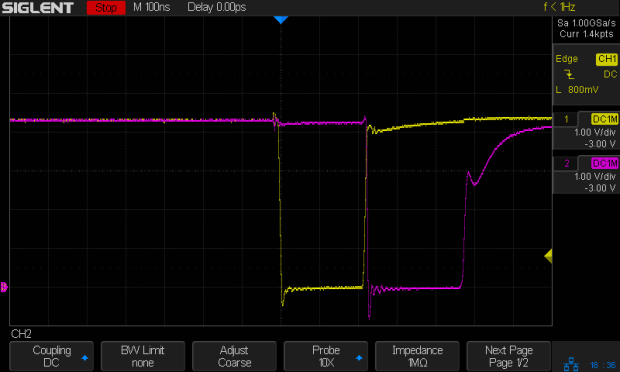
Task: Click the blue arrow on Probe softkey
Action: click(359, 358)
